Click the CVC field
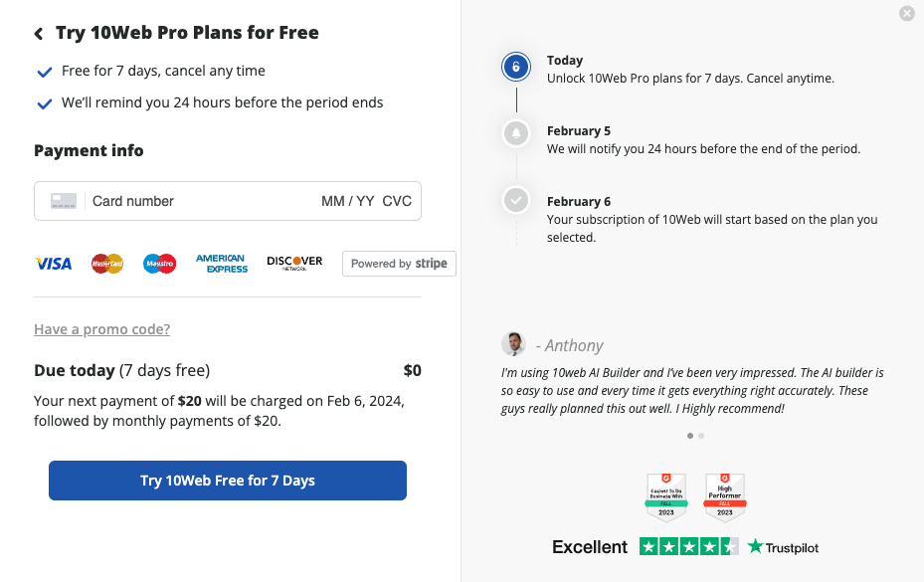Image resolution: width=924 pixels, height=582 pixels. [x=397, y=201]
